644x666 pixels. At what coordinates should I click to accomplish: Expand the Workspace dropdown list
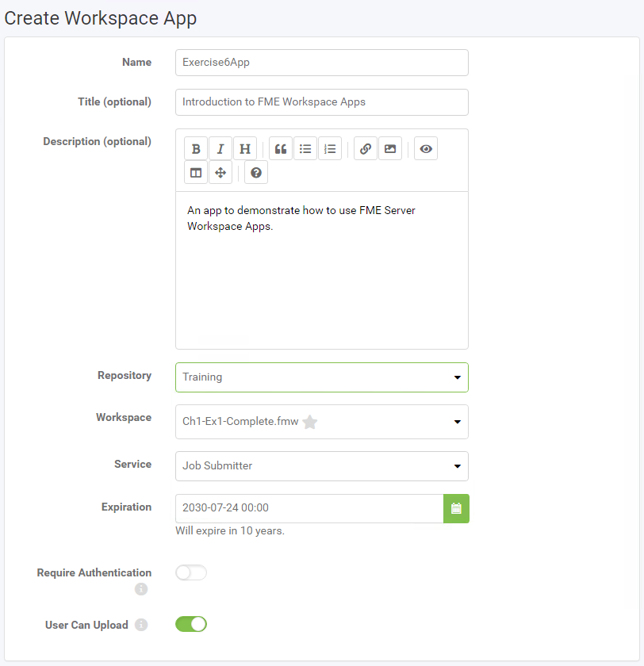(x=322, y=422)
